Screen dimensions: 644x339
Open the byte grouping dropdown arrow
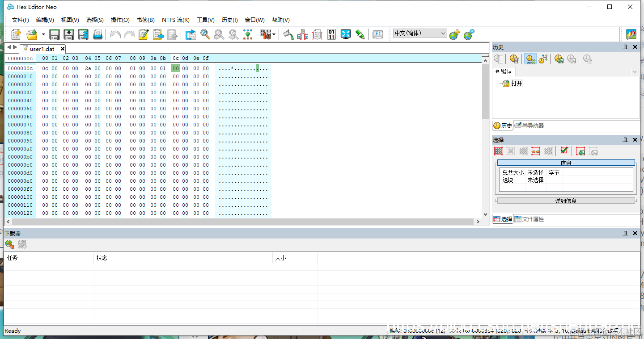point(274,34)
